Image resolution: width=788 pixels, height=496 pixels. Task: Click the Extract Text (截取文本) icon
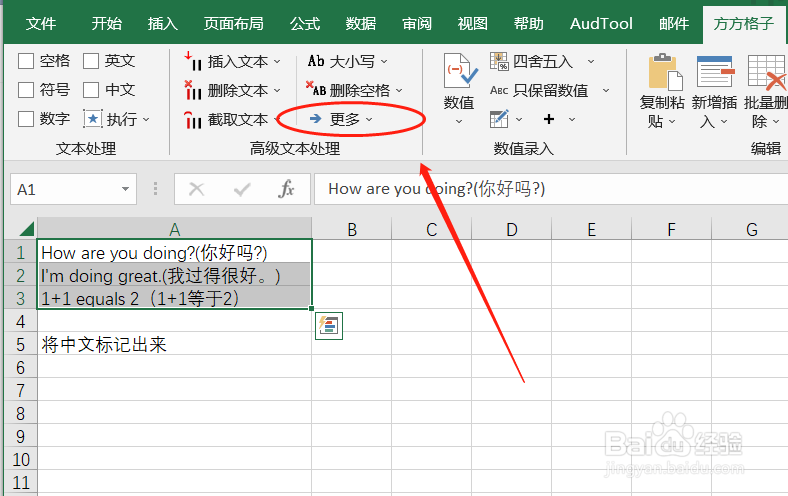pos(193,120)
